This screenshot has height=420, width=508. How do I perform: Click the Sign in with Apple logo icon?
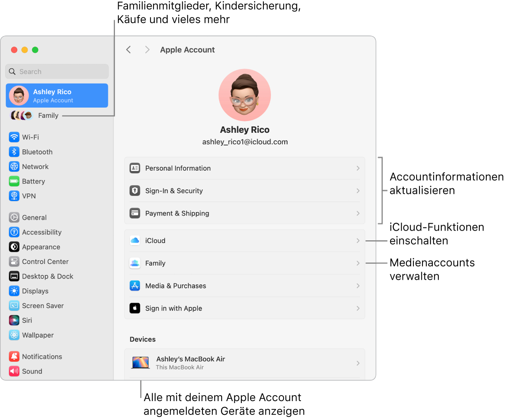tap(135, 308)
